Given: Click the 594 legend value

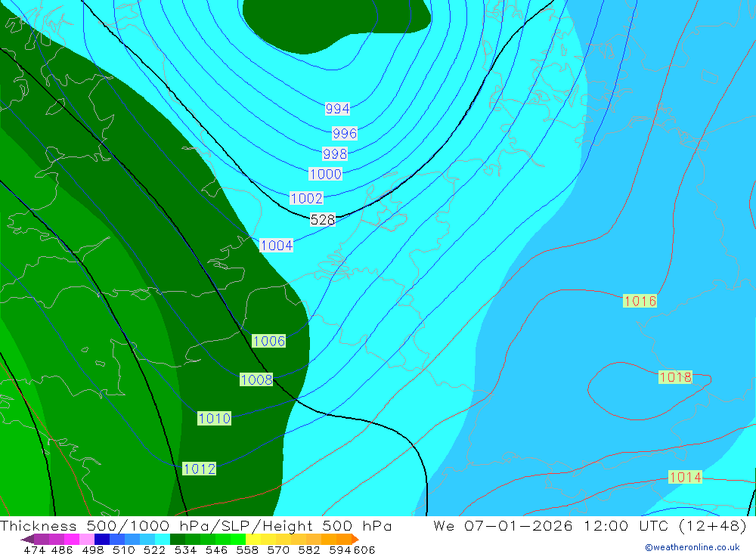Looking at the screenshot, I should click(340, 549).
